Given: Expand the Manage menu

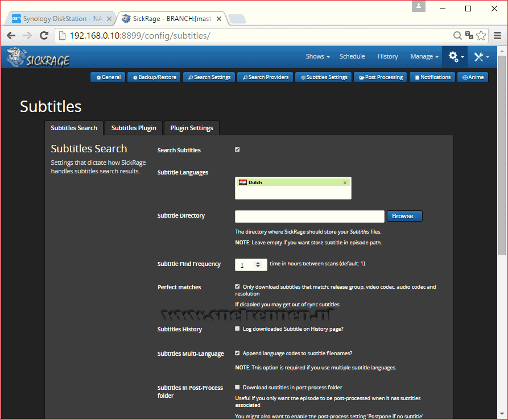Looking at the screenshot, I should tap(424, 57).
